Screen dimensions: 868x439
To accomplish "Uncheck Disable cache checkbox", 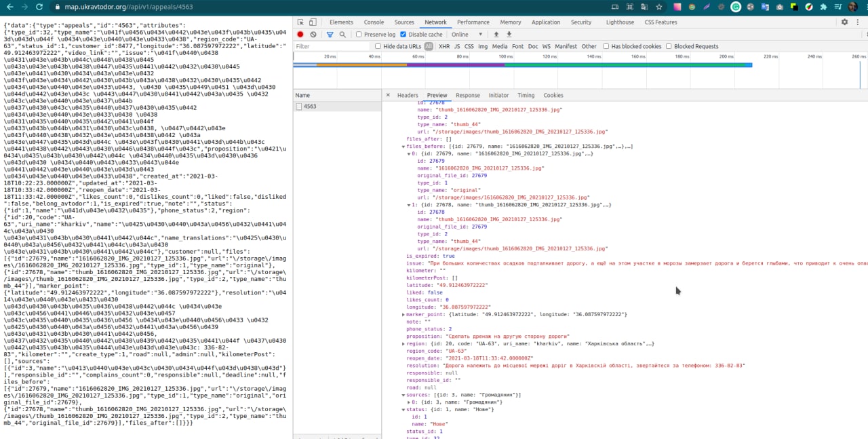I will pyautogui.click(x=403, y=35).
